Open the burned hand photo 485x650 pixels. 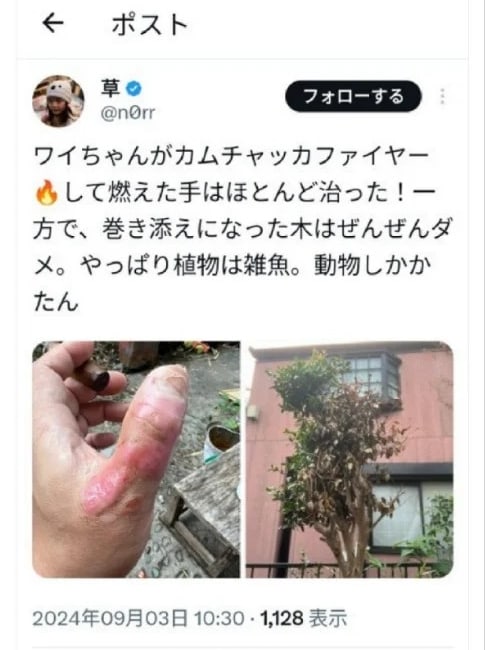(136, 459)
